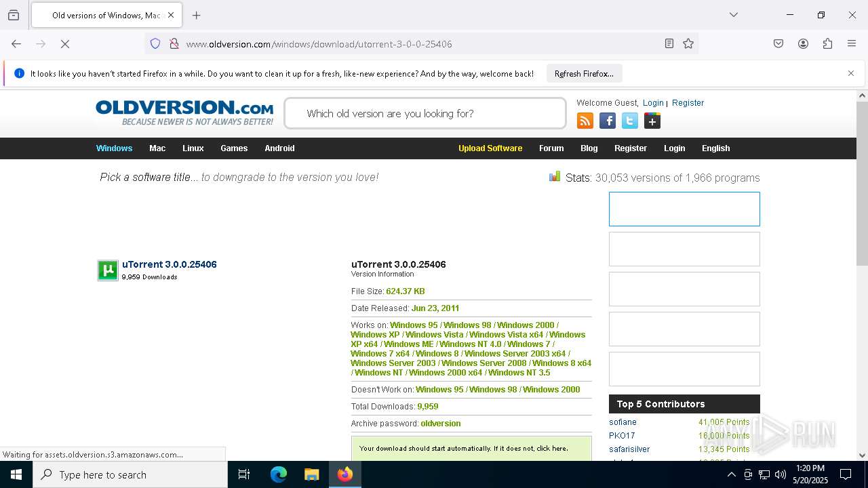Click the OldVersion.com logo
This screenshot has width=868, height=488.
(184, 113)
